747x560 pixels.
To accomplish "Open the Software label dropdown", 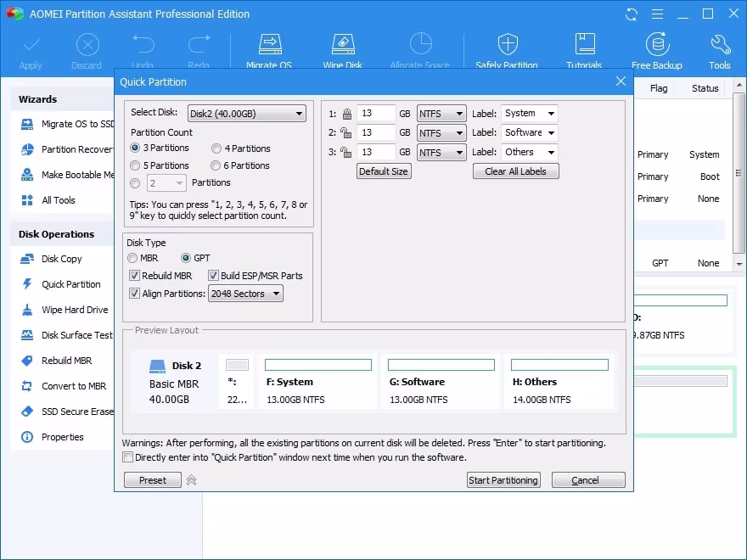I will click(x=530, y=133).
